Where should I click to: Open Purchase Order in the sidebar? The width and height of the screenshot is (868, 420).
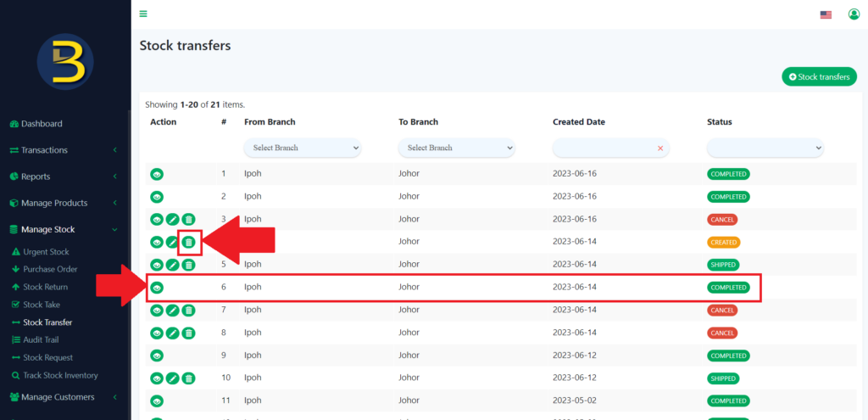tap(50, 269)
